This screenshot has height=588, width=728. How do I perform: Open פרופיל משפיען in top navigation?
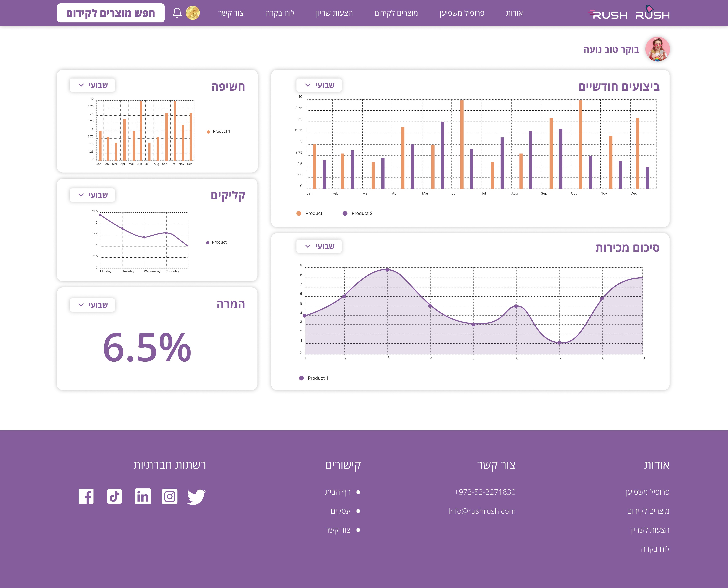pyautogui.click(x=462, y=13)
